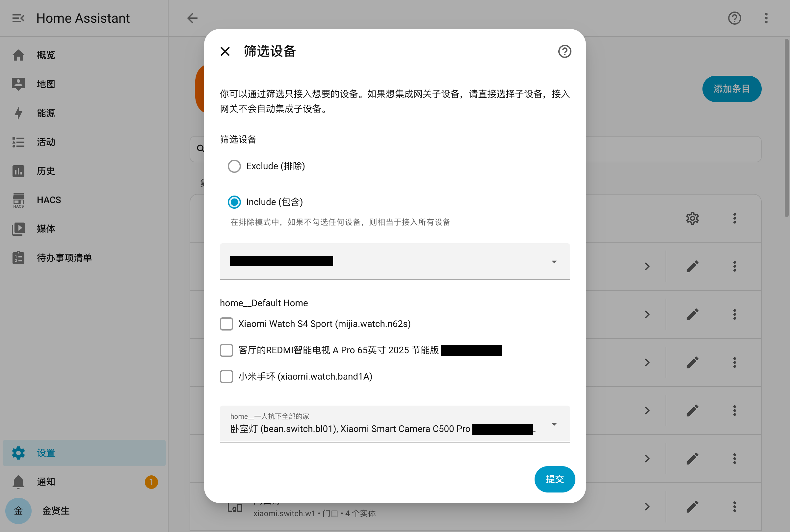
Task: Open the three-dot menu of the xiaomi.switch.w1 row
Action: point(734,507)
